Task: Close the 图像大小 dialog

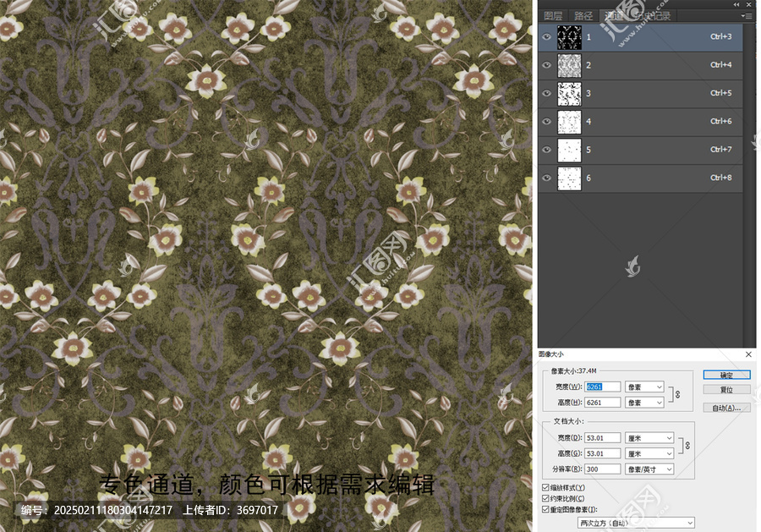Action: 748,354
